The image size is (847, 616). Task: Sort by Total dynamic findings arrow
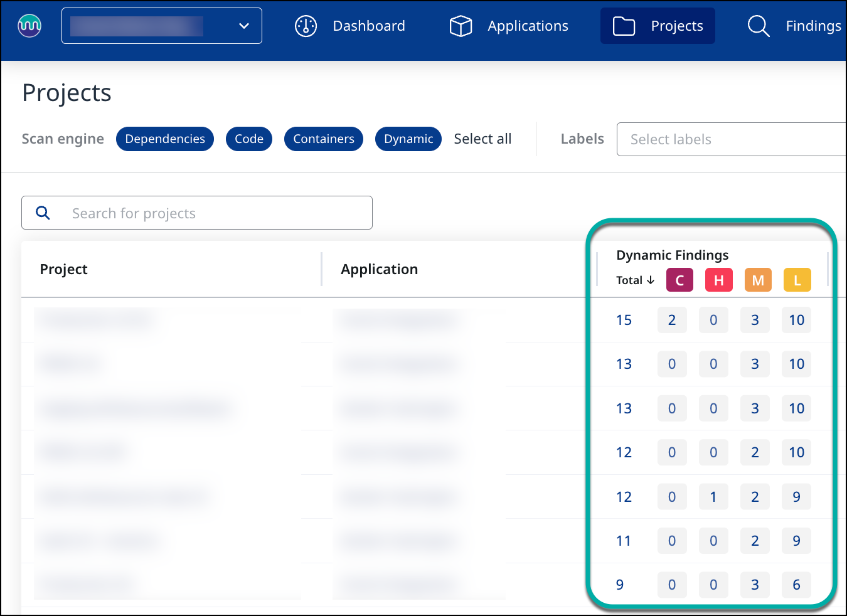click(651, 280)
